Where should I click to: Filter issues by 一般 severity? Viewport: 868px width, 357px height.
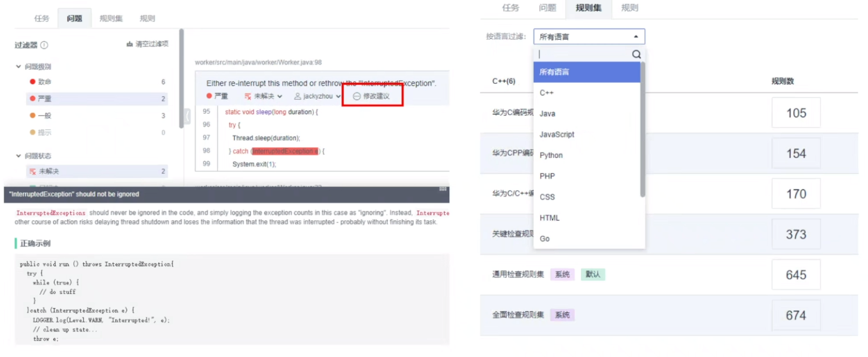tap(97, 116)
